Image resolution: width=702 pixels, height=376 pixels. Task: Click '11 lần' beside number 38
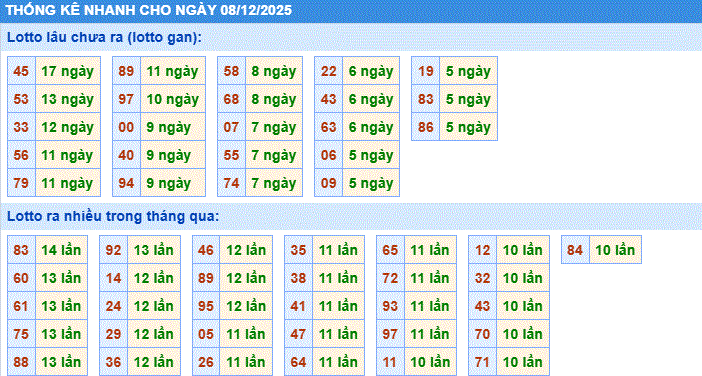[338, 278]
